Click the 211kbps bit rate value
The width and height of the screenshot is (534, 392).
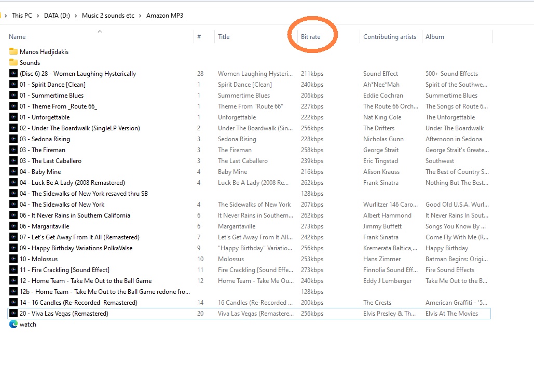(312, 74)
